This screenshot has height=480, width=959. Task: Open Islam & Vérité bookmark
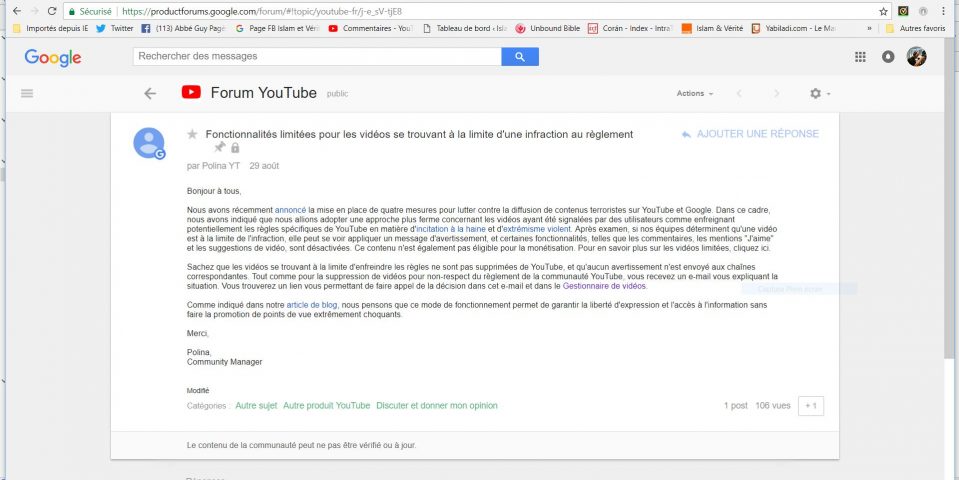point(712,28)
